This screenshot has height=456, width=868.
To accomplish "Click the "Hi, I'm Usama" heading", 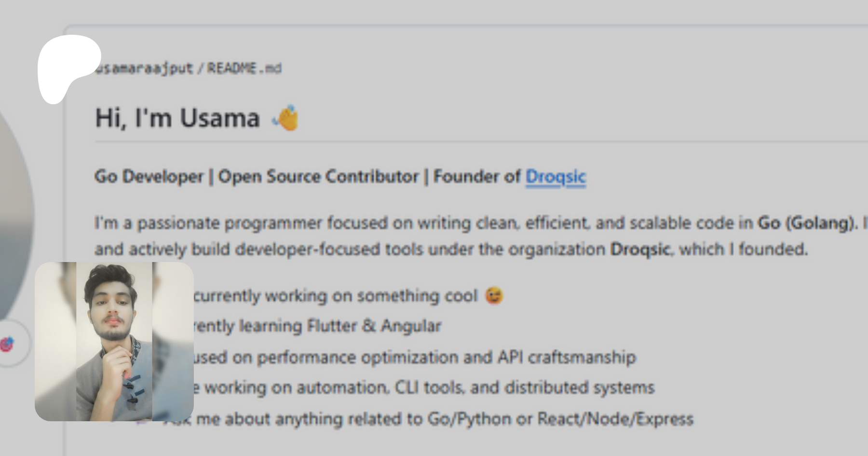I will tap(177, 118).
